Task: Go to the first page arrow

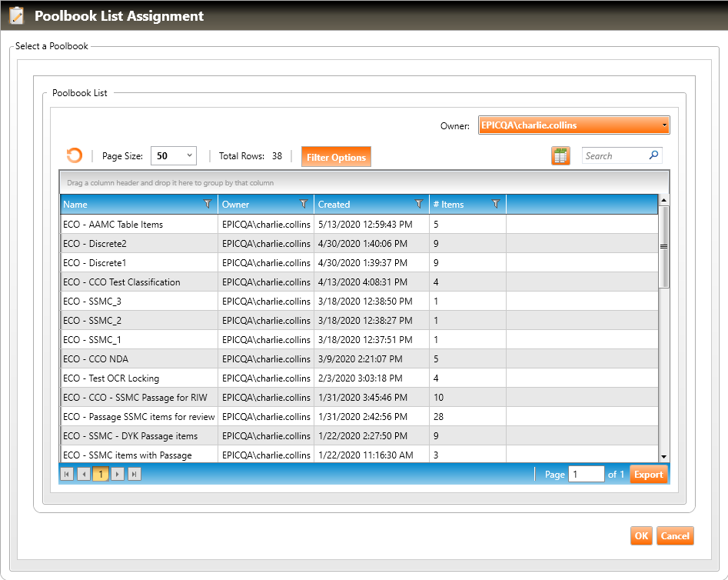Action: click(67, 475)
